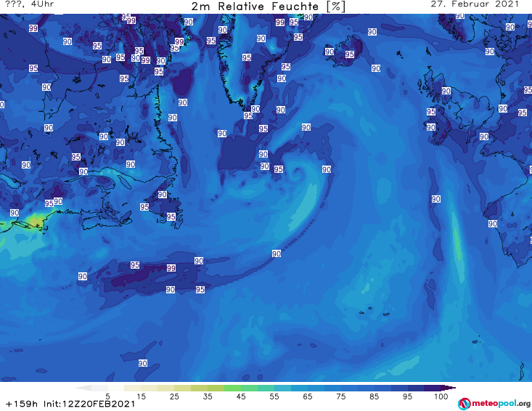Click the swirl center of the Atlantic low
This screenshot has width=532, height=411.
(x=298, y=172)
